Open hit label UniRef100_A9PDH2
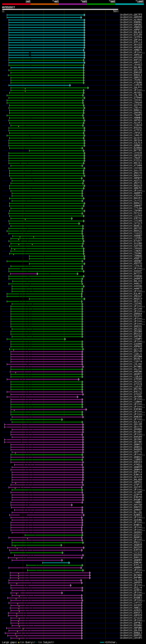Image resolution: width=146 pixels, height=644 pixels. coord(131,25)
